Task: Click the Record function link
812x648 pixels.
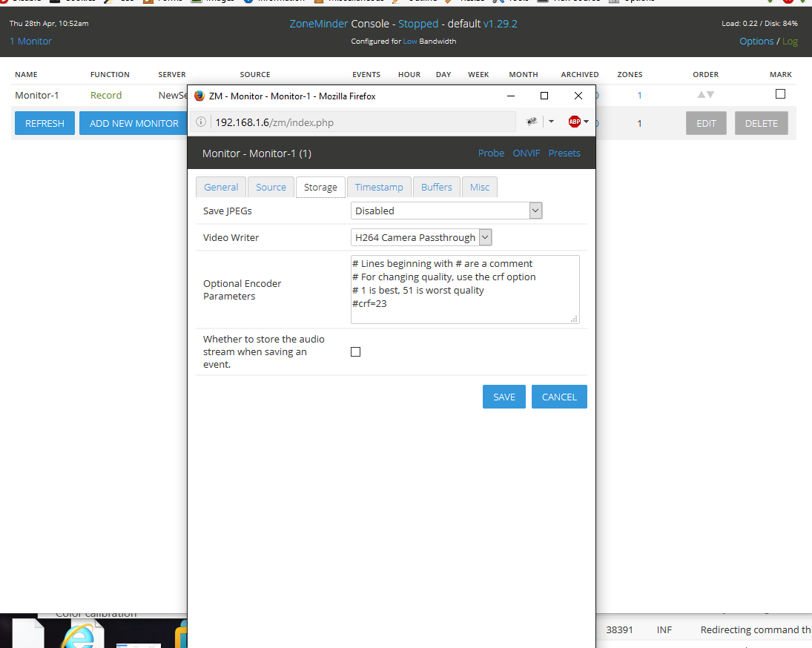Action: tap(106, 95)
